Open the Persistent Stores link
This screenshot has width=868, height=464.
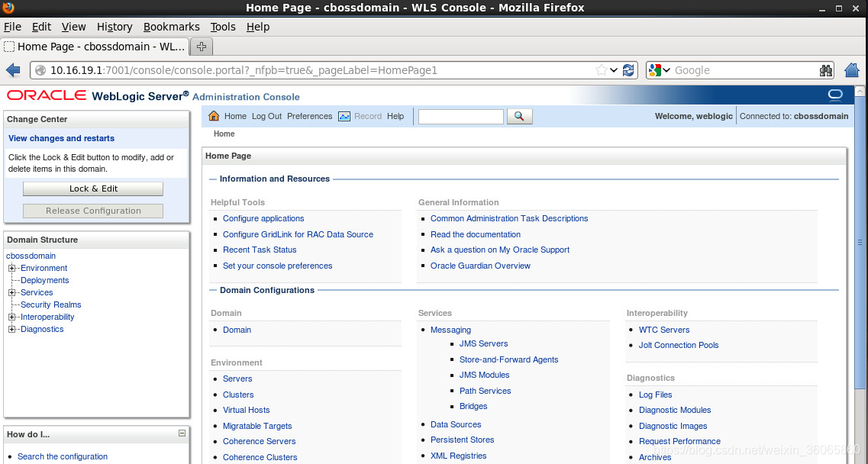[x=462, y=440]
